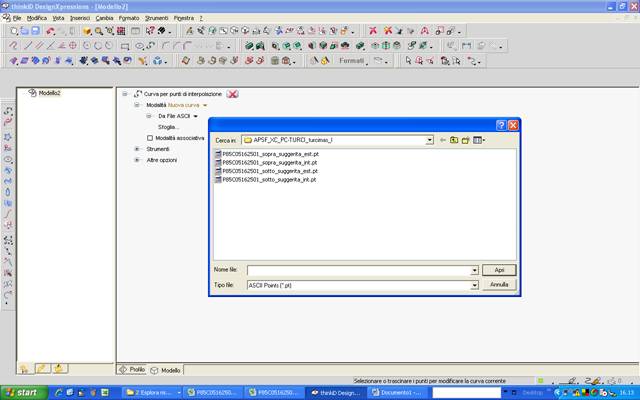This screenshot has width=640, height=400.
Task: Create new folder in file dialog
Action: point(466,140)
